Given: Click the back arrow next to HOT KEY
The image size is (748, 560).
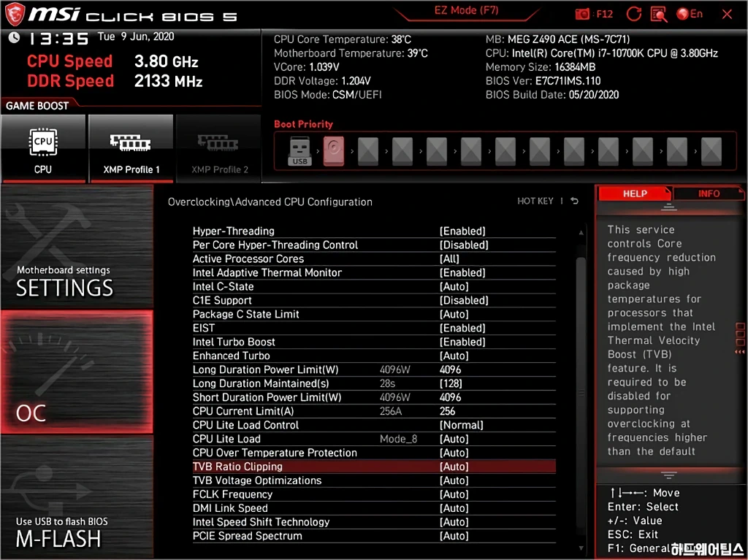Looking at the screenshot, I should [575, 202].
